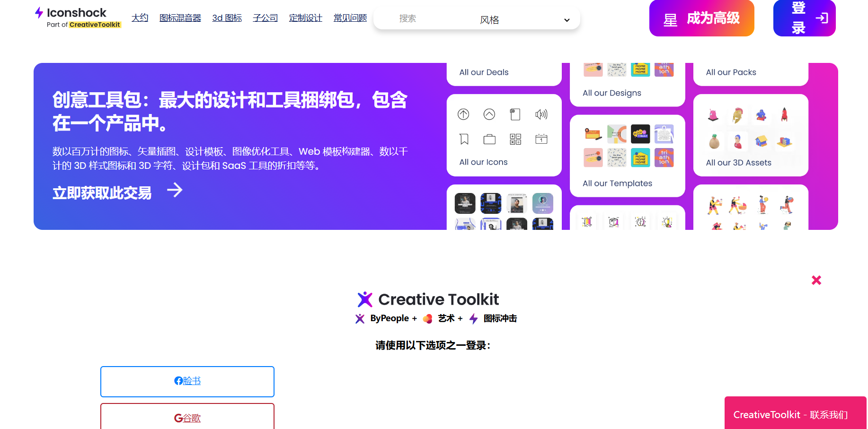This screenshot has width=868, height=429.
Task: Click the arrow next to 立即获取此交易
Action: pyautogui.click(x=175, y=190)
